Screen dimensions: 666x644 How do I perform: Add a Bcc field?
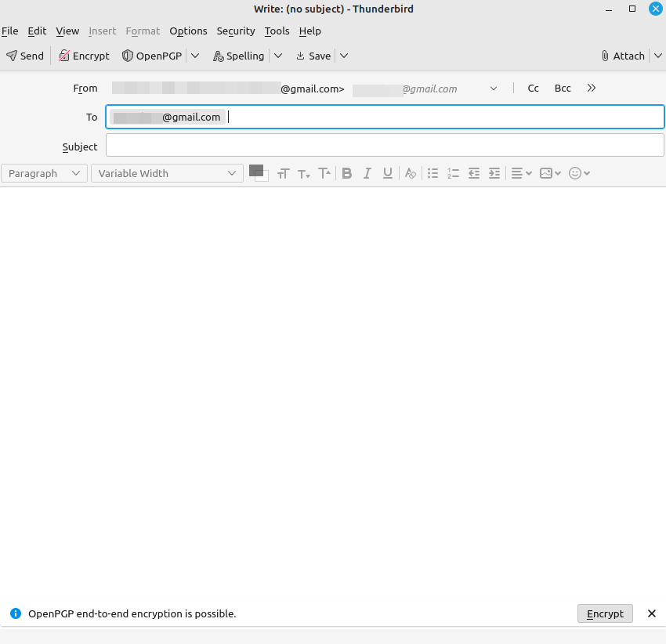(x=563, y=89)
